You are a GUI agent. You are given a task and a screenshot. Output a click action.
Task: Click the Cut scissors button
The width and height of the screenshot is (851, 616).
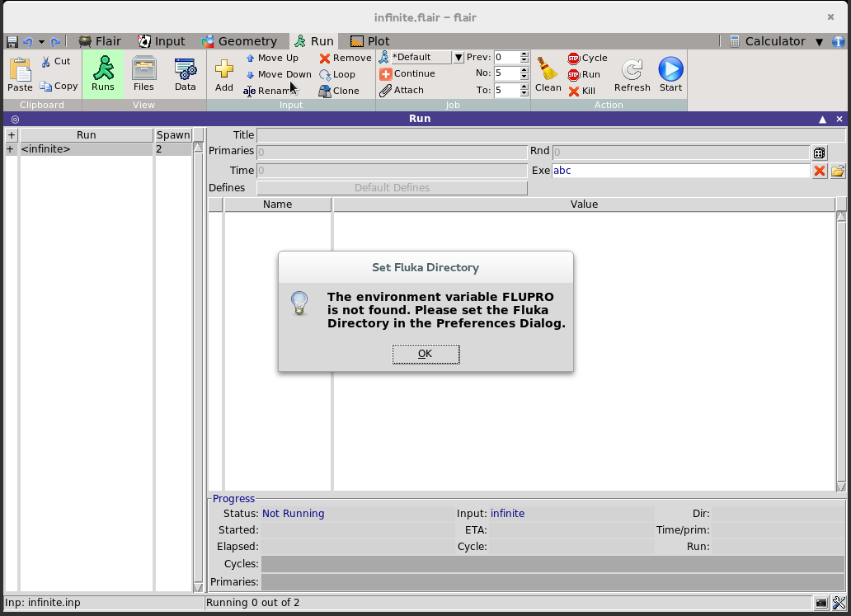56,61
